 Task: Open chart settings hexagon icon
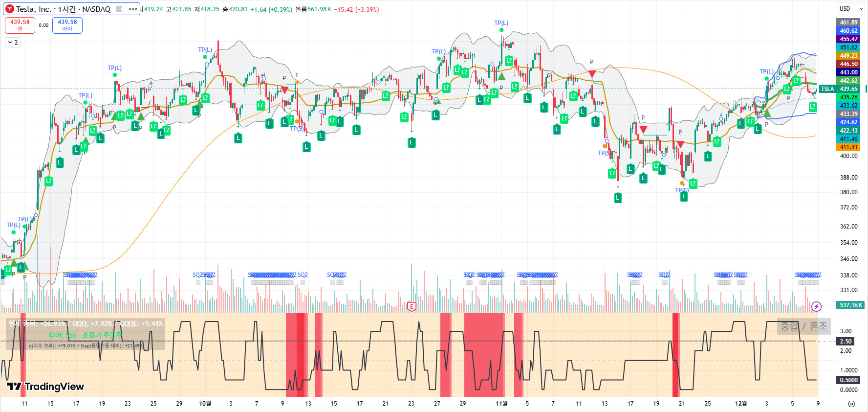point(851,404)
